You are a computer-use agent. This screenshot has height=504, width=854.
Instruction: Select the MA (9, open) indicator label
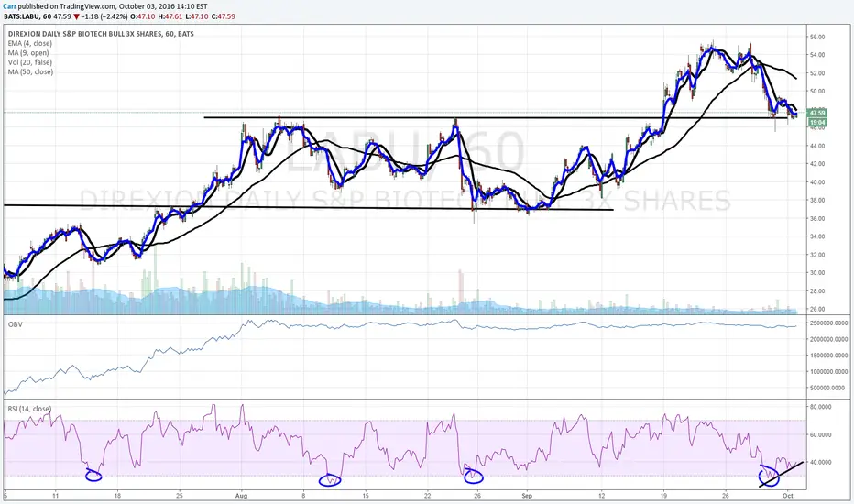[x=28, y=53]
